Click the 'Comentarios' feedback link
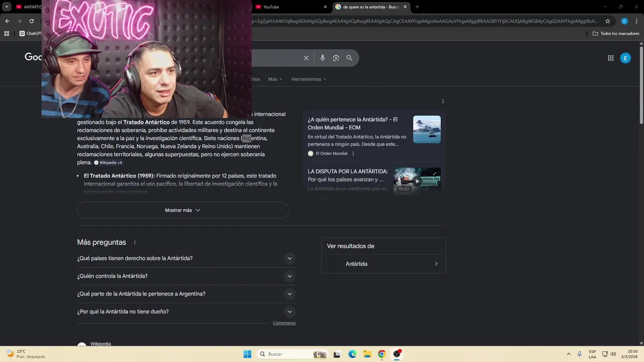 [x=284, y=323]
